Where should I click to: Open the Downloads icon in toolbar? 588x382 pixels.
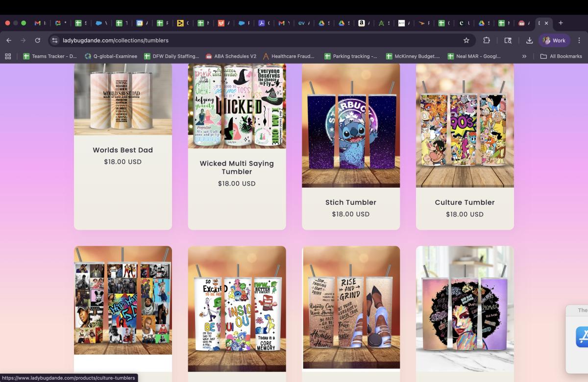[x=529, y=41]
